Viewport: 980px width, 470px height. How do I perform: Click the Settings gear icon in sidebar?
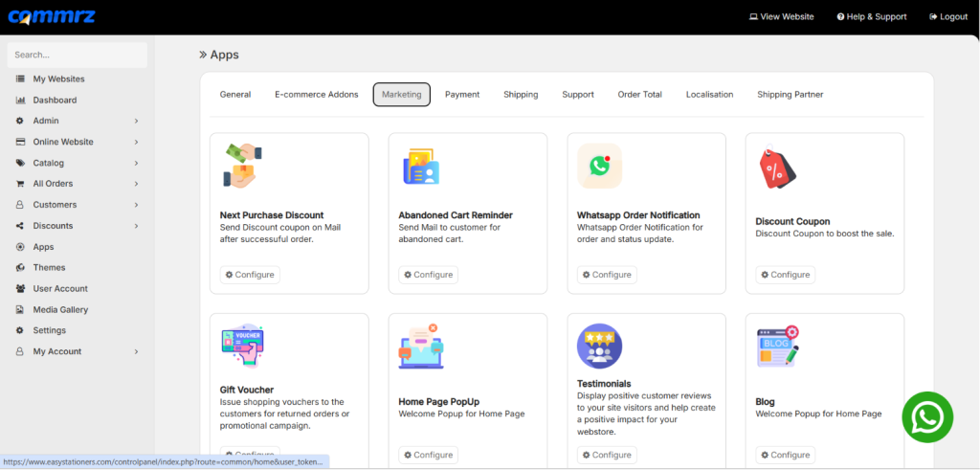pos(20,330)
